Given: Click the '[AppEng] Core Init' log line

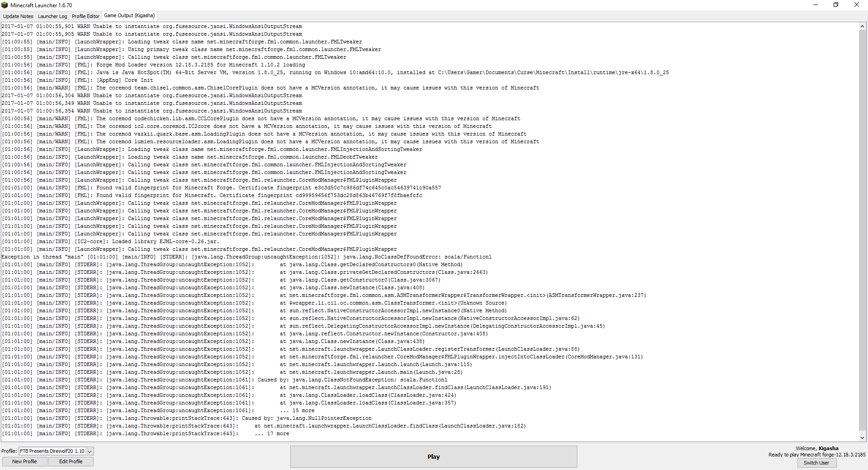Looking at the screenshot, I should click(77, 80).
